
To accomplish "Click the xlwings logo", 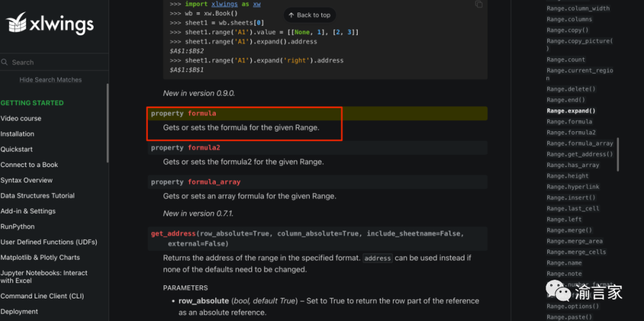I will click(x=49, y=23).
